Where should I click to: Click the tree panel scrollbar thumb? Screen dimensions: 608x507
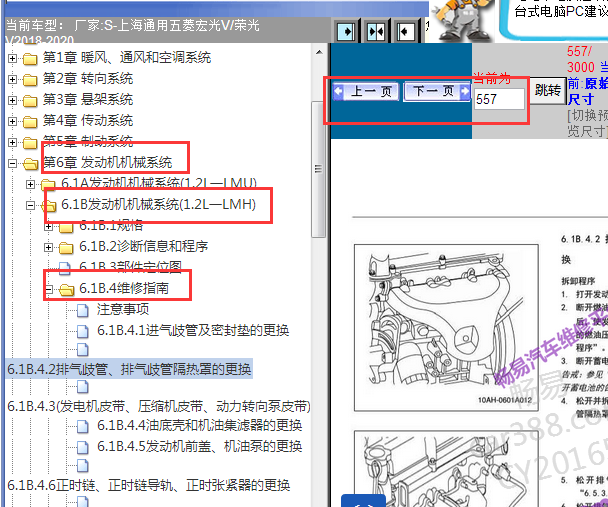(x=319, y=169)
